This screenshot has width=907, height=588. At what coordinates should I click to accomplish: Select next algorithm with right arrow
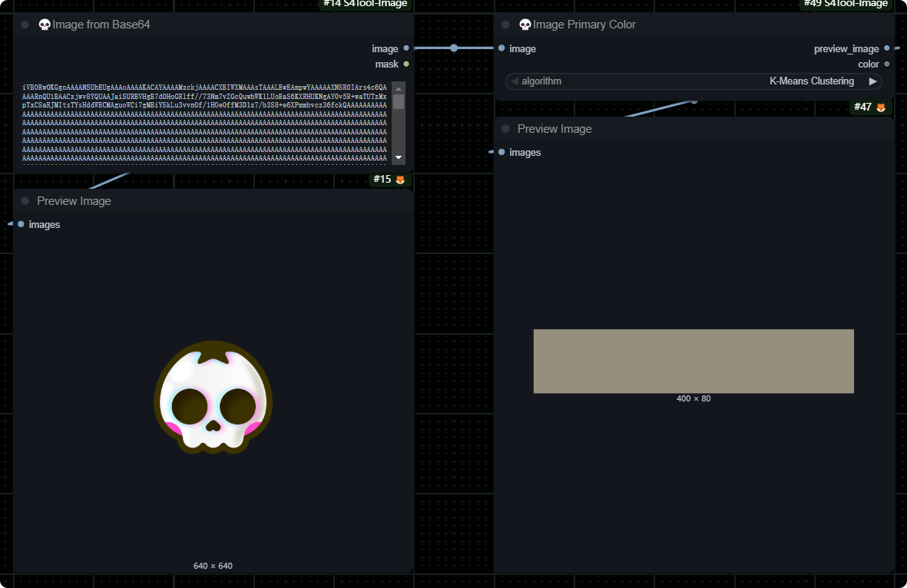[872, 81]
